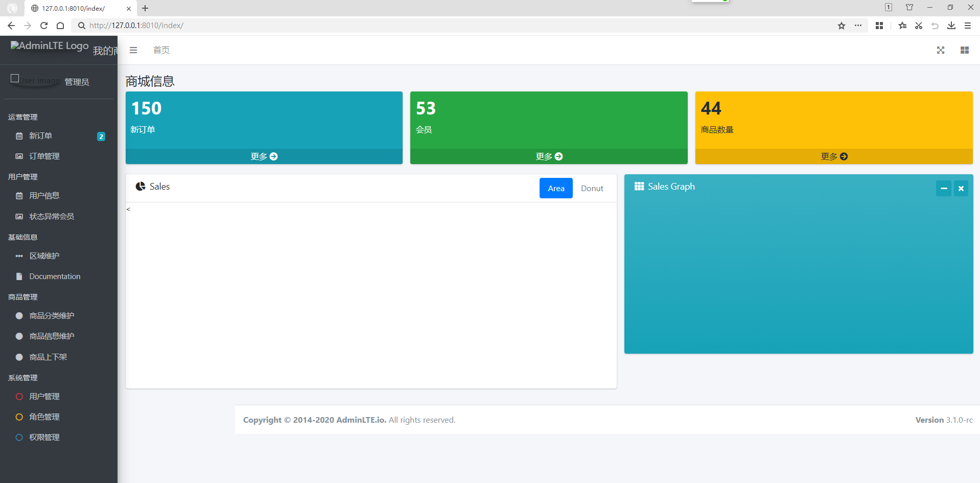
Task: Reload the page with browser refresh icon
Action: pyautogui.click(x=44, y=26)
